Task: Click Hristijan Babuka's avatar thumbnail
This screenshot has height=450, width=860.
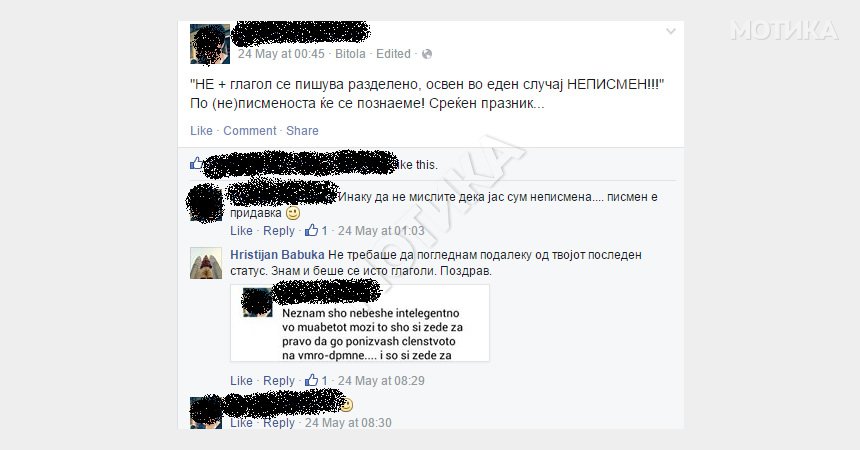Action: (206, 263)
